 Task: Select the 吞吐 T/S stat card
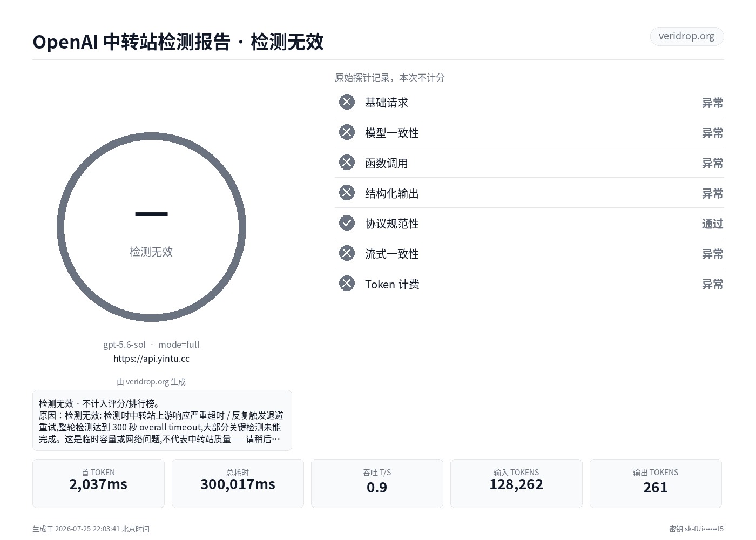tap(377, 483)
